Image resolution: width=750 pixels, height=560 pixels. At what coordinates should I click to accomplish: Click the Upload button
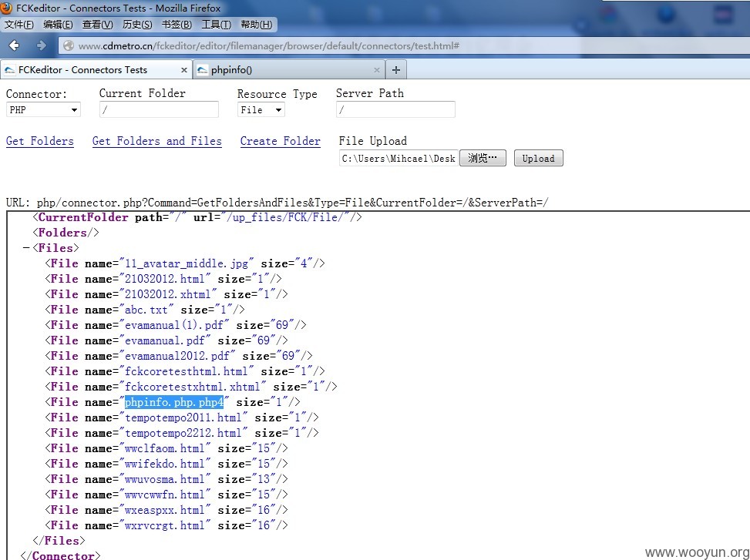(539, 158)
